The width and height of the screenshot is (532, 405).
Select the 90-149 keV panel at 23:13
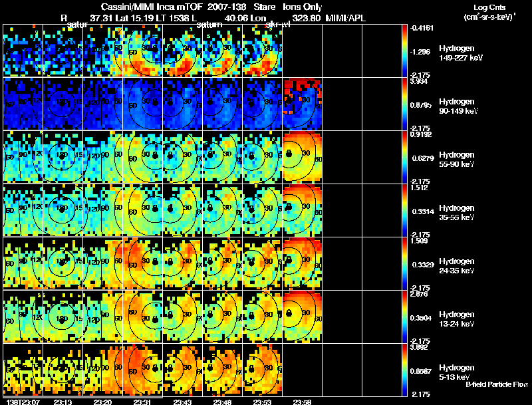tap(63, 104)
